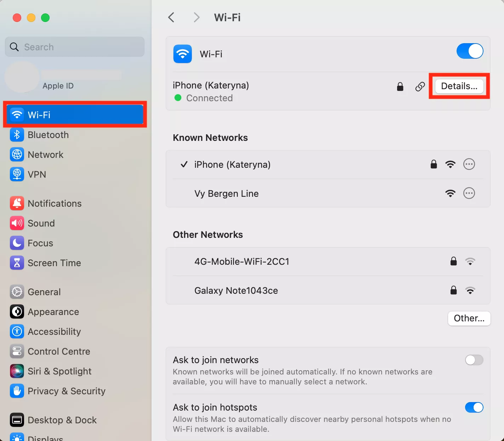
Task: Enable Ask to join networks toggle
Action: click(x=474, y=360)
